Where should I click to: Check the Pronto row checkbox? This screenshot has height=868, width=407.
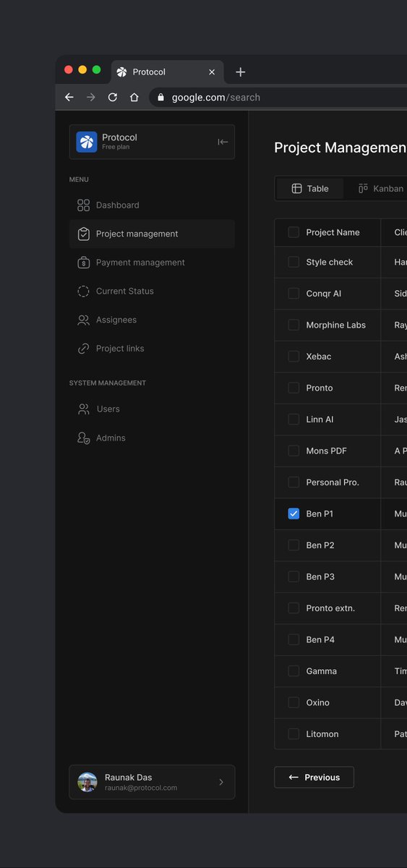pos(294,388)
